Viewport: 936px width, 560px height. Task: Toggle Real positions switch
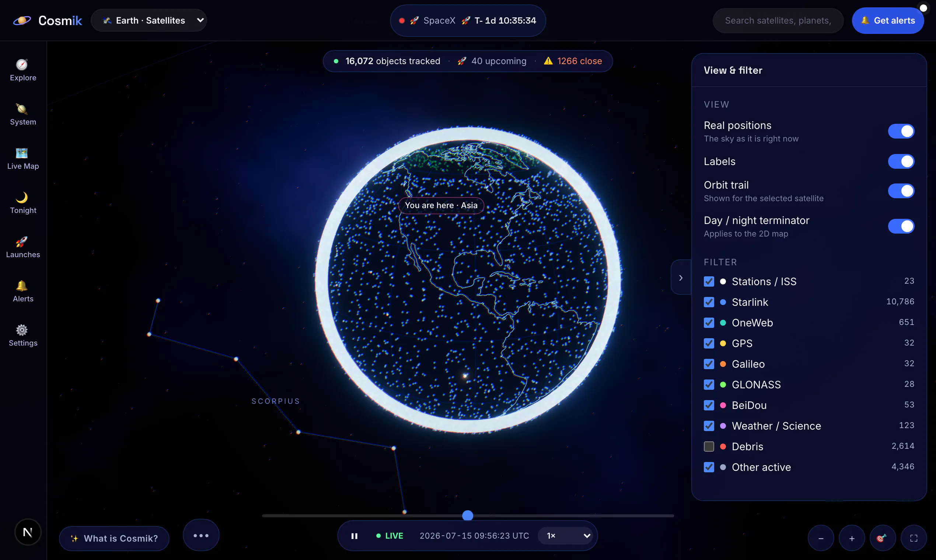(901, 131)
